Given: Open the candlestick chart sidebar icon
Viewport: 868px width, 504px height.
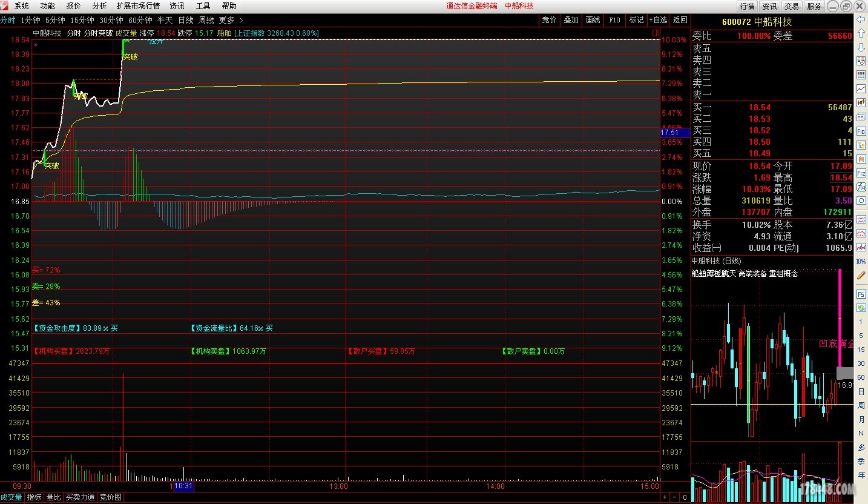Looking at the screenshot, I should 861,102.
